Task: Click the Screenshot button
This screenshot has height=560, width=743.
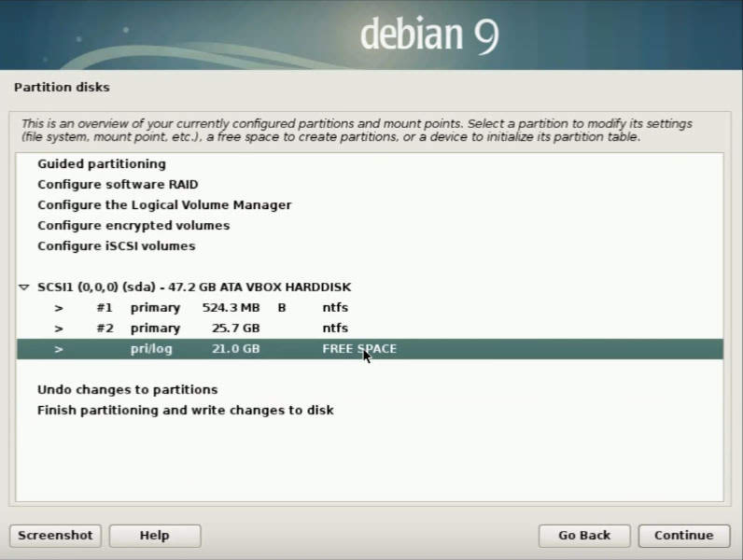Action: point(55,536)
